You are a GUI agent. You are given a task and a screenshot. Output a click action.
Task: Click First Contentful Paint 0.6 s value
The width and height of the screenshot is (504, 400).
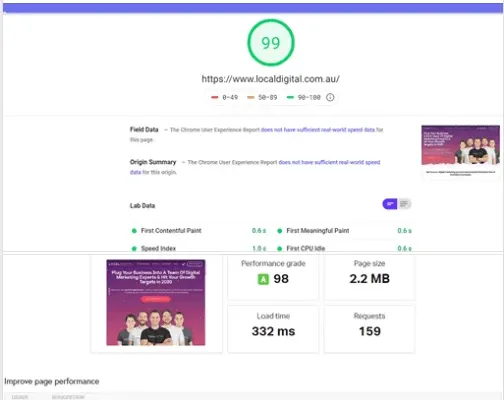point(259,231)
